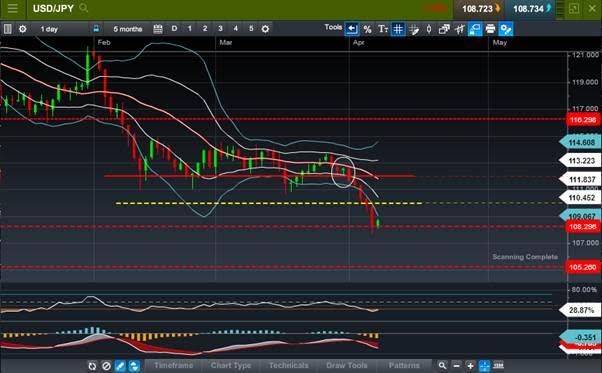602x373 pixels.
Task: Detach the chart with the pop-out icon
Action: point(574,8)
